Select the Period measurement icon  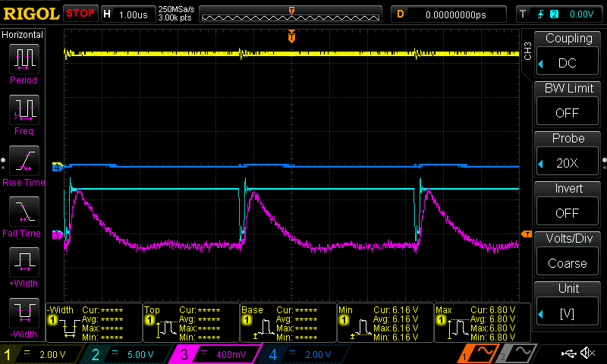point(24,59)
